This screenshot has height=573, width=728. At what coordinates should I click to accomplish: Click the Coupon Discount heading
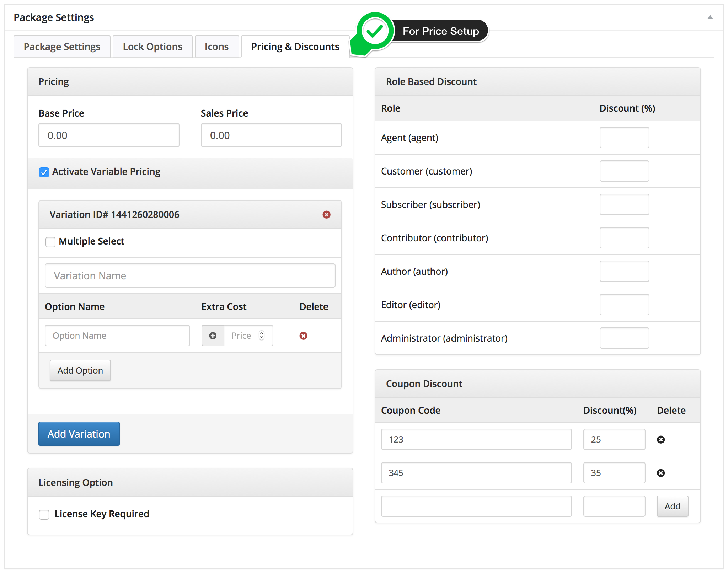pos(424,384)
